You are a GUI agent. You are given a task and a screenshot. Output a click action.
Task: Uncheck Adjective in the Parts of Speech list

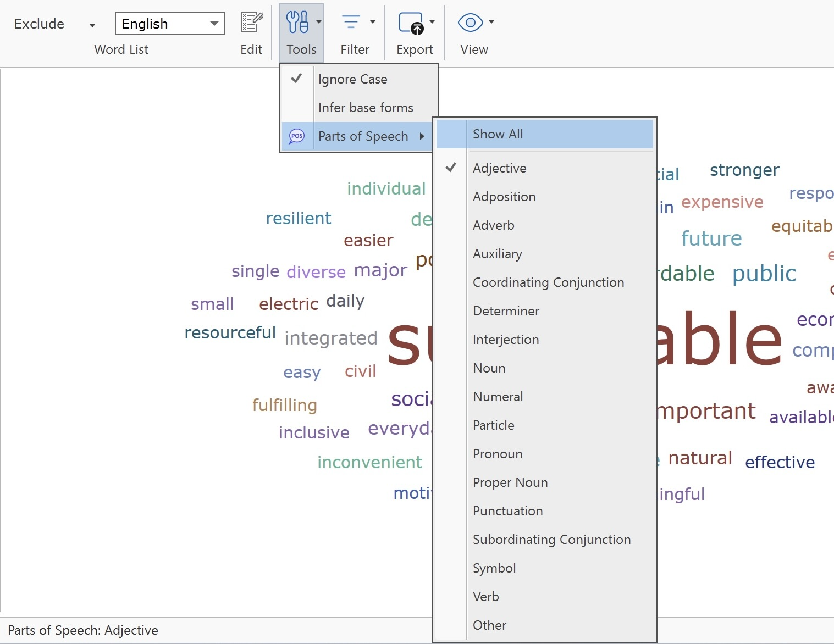point(499,168)
